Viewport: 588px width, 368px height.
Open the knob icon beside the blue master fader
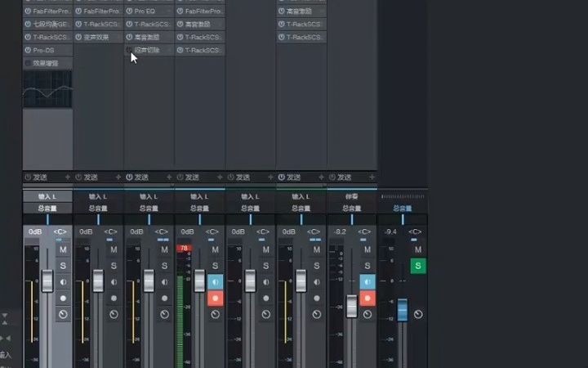[418, 314]
